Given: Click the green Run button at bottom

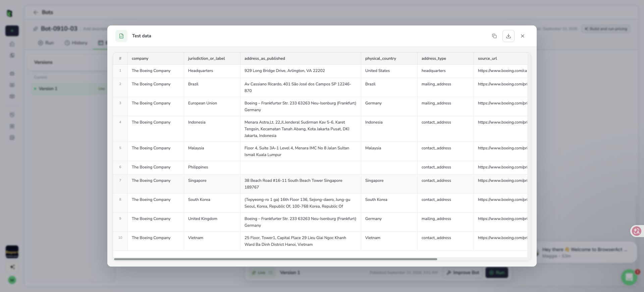Looking at the screenshot, I should [x=497, y=273].
